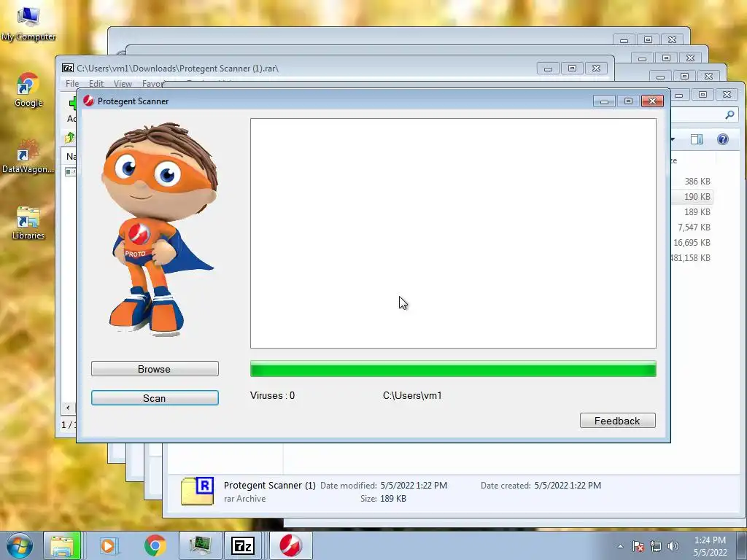Screen dimensions: 747x560
Task: Select the 7,547 KB file size entry
Action: 694,227
